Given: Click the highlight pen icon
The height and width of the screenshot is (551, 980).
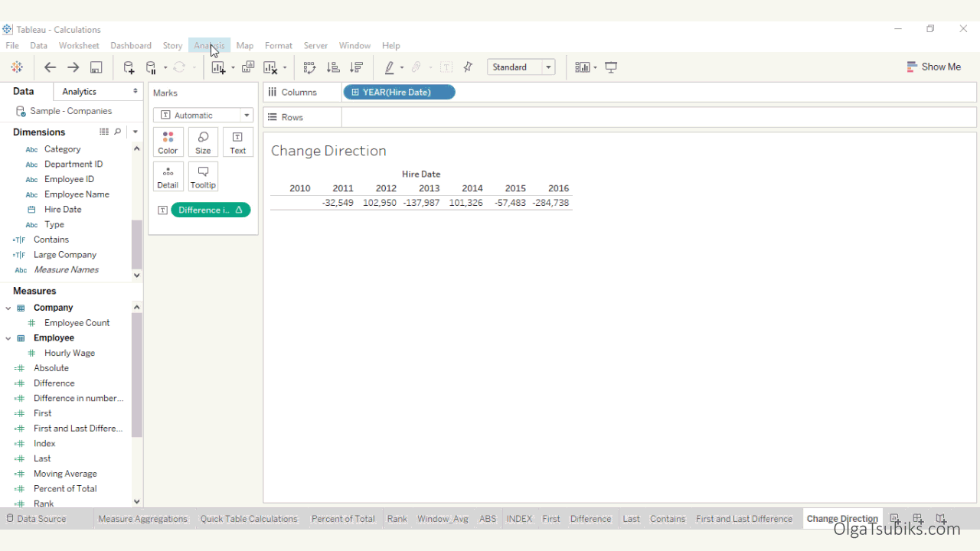Looking at the screenshot, I should tap(390, 67).
